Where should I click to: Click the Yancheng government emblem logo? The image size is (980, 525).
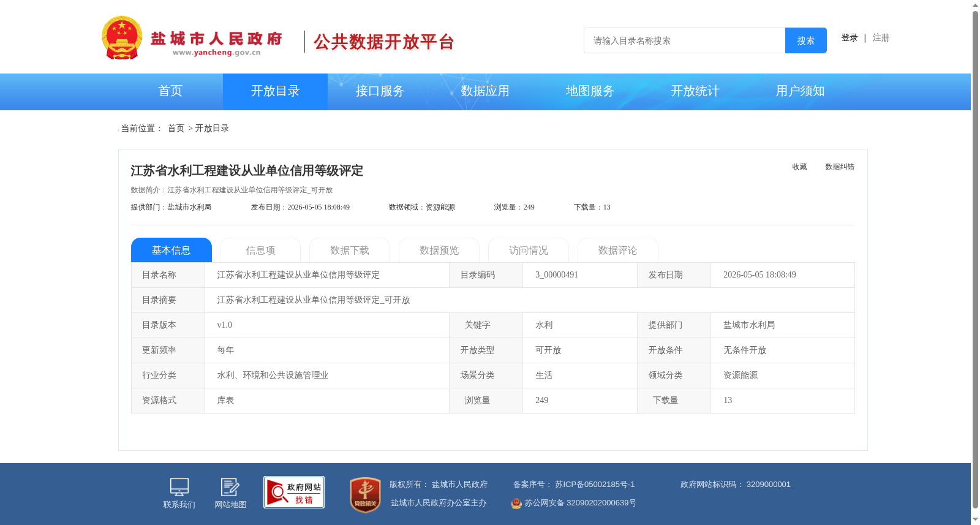[122, 37]
